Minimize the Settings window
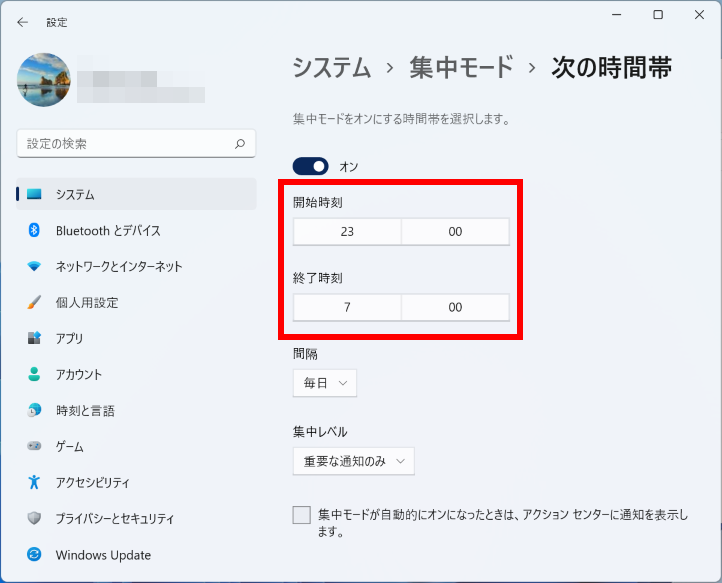 pyautogui.click(x=617, y=15)
